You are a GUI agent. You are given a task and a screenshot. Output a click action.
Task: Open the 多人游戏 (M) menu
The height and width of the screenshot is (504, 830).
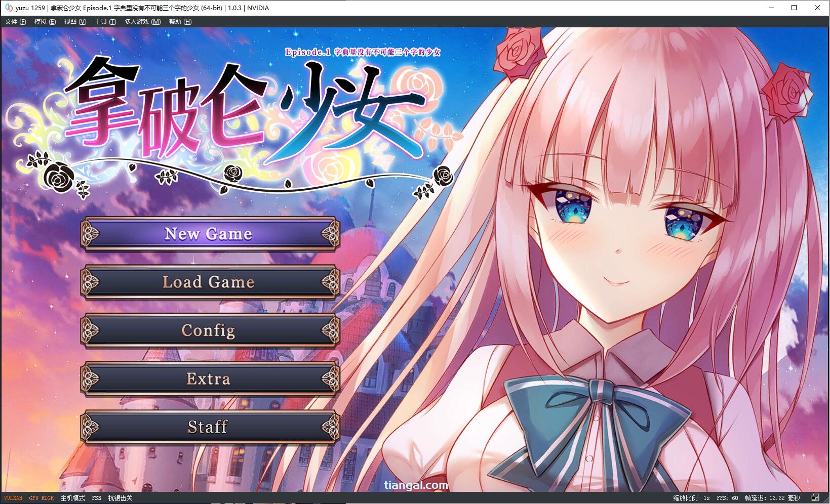[x=142, y=22]
